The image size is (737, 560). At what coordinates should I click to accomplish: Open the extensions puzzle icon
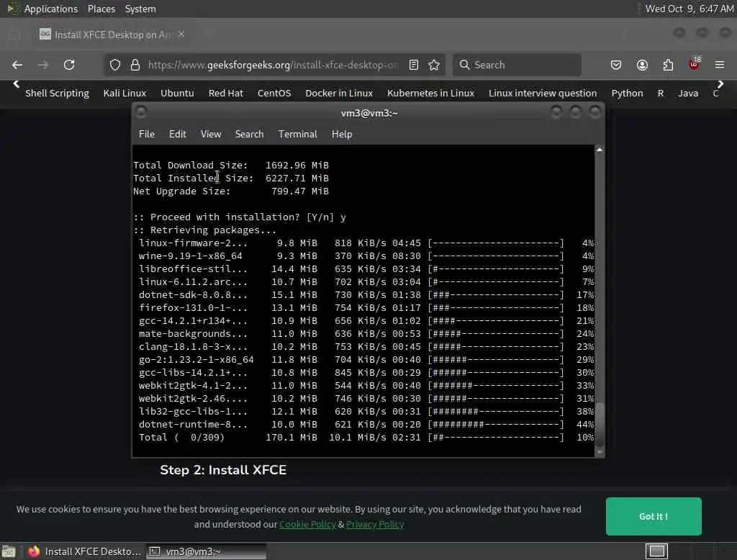pyautogui.click(x=668, y=65)
